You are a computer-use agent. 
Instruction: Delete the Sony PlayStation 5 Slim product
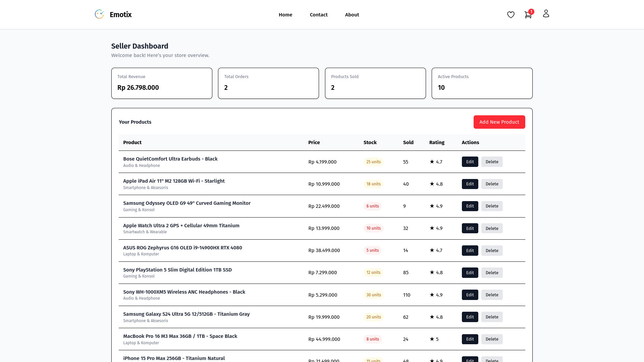coord(492,273)
